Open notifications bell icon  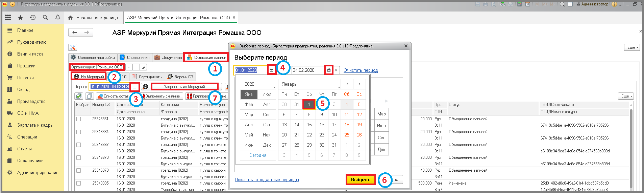click(58, 17)
